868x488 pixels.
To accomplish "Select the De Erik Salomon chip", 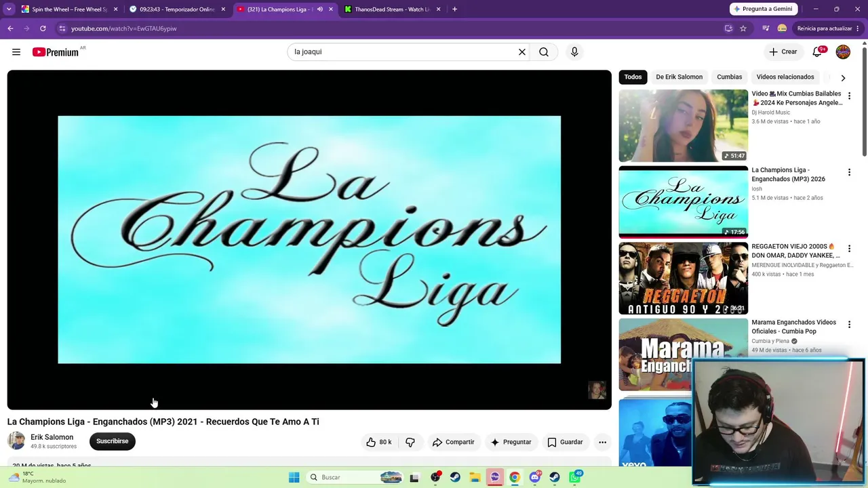I will (679, 77).
